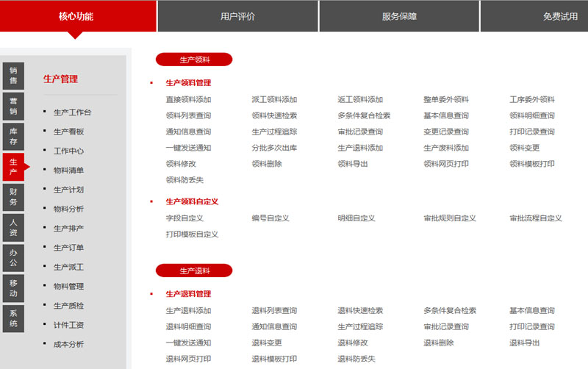Select the 退料列表查询 link
Viewport: 588px width, 369px height.
pyautogui.click(x=274, y=311)
